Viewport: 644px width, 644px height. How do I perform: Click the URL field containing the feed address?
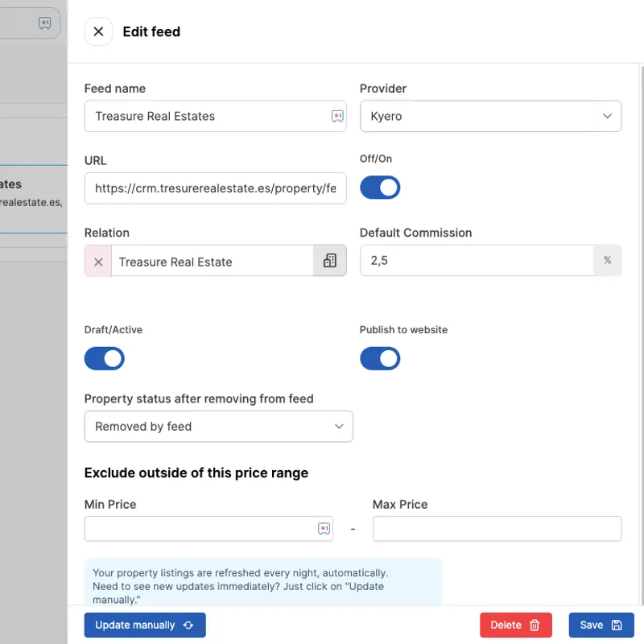point(215,188)
